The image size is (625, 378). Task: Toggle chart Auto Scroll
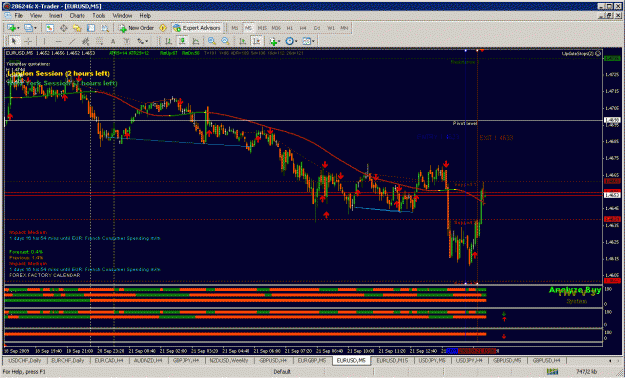click(x=242, y=41)
